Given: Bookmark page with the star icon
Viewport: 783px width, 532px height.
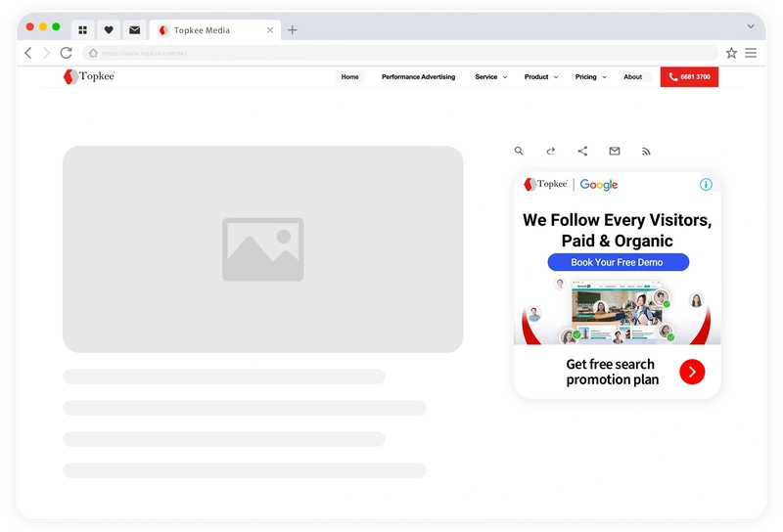Looking at the screenshot, I should click(731, 53).
